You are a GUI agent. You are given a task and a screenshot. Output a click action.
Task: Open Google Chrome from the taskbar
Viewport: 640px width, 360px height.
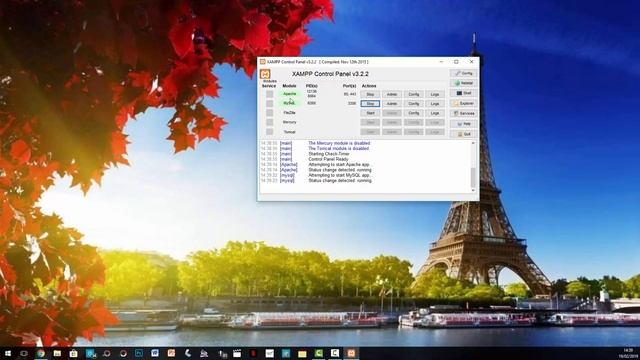tap(40, 353)
